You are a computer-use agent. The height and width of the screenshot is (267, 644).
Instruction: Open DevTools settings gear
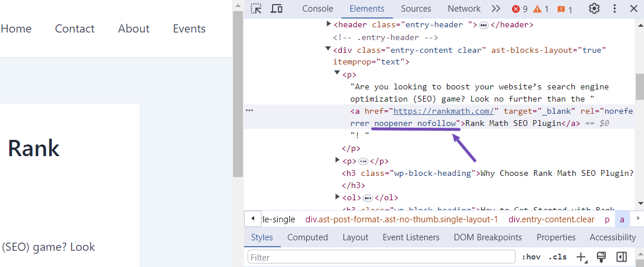point(594,9)
